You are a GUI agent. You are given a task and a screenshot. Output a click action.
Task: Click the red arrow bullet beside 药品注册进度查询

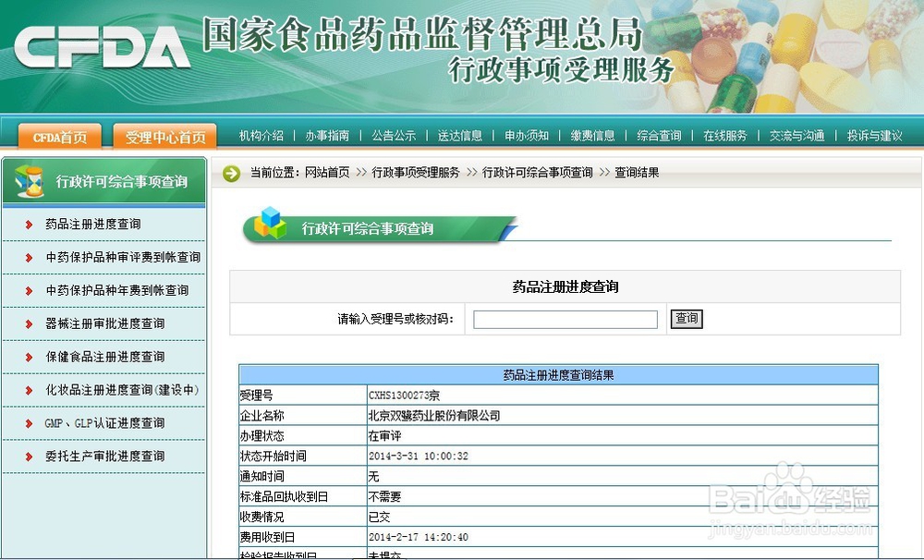point(27,224)
